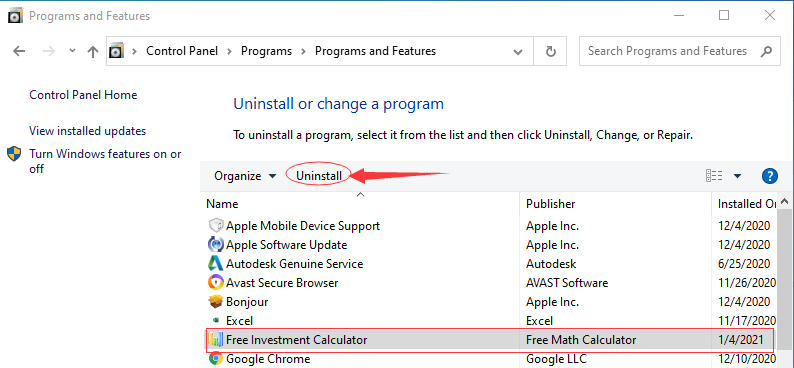794x368 pixels.
Task: Go up one folder level arrow
Action: [x=93, y=51]
